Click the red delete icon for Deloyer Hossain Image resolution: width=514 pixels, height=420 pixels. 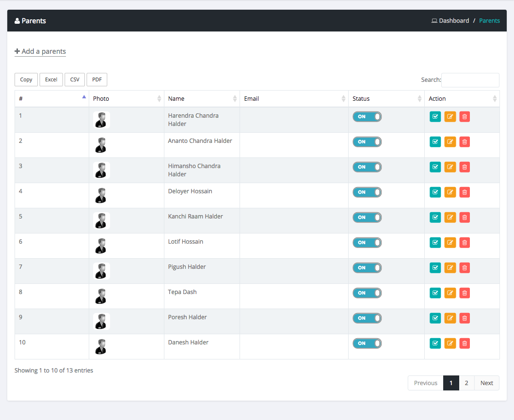(465, 192)
